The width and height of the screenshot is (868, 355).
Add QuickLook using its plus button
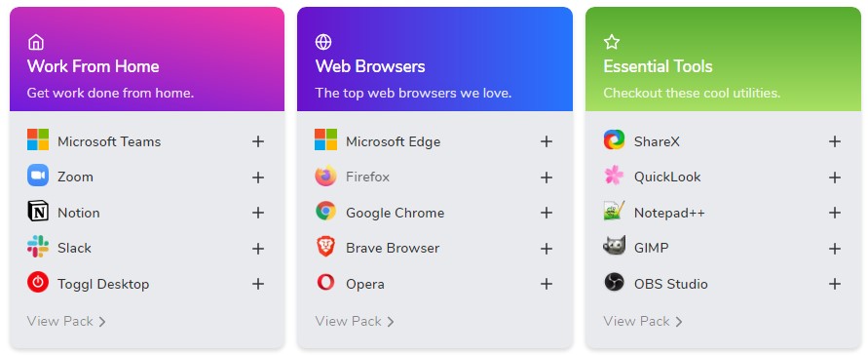(835, 177)
